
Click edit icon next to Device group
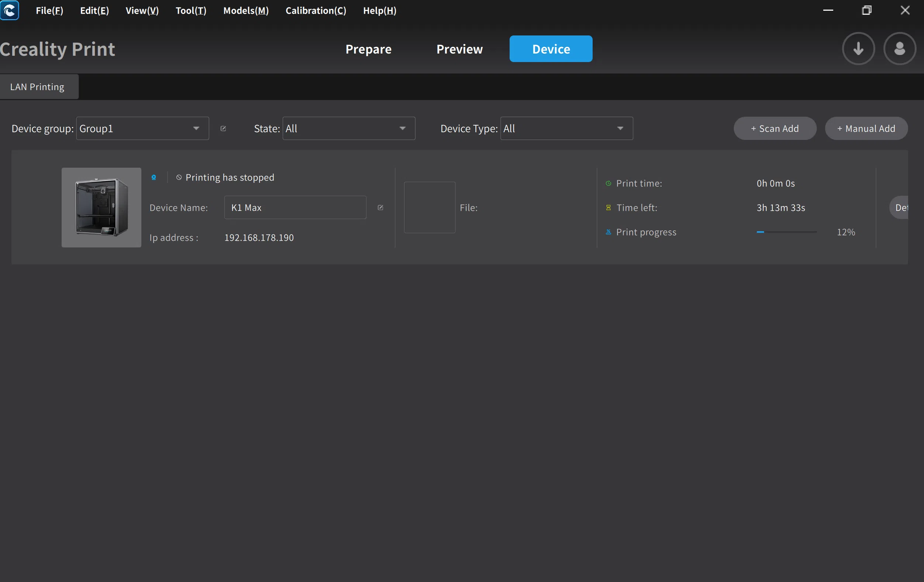click(x=223, y=129)
